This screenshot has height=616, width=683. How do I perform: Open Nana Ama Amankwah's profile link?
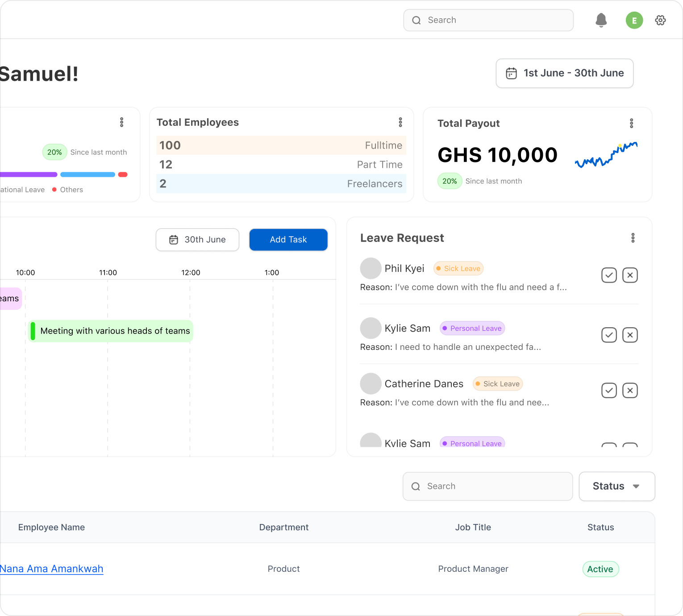pos(52,569)
